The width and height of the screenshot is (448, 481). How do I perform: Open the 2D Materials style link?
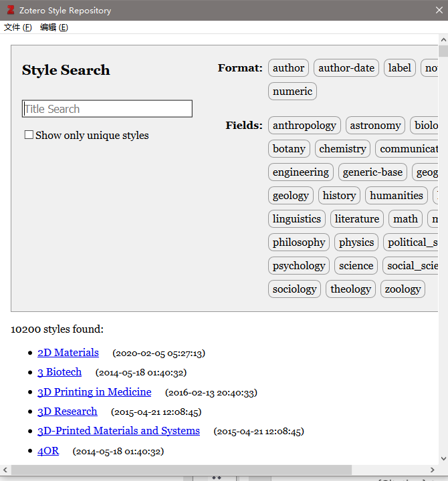(68, 353)
